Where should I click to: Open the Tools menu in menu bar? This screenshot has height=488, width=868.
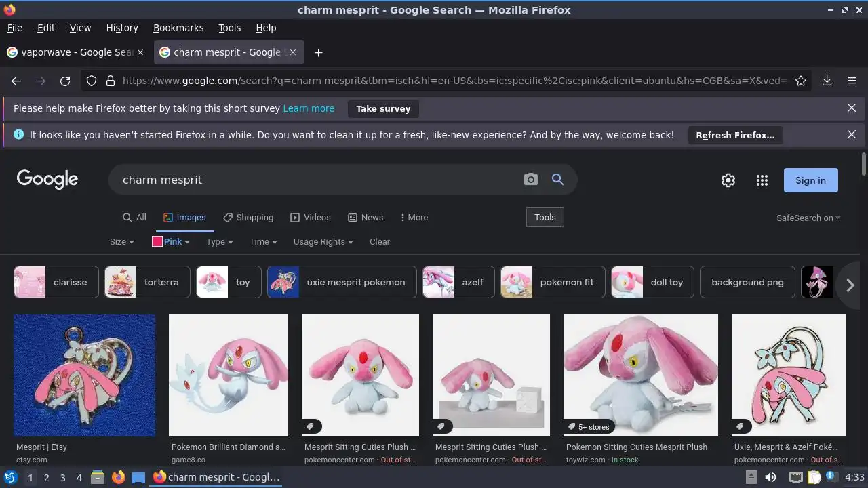tap(229, 28)
